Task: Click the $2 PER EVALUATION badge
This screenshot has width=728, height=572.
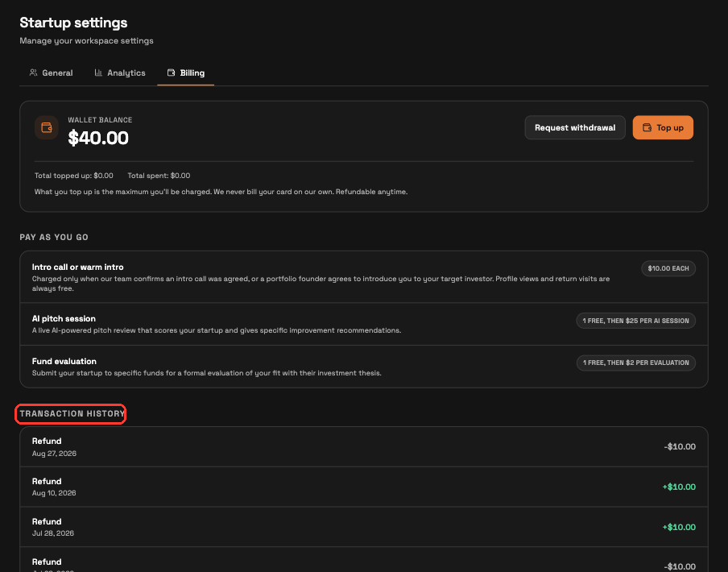Action: coord(635,363)
